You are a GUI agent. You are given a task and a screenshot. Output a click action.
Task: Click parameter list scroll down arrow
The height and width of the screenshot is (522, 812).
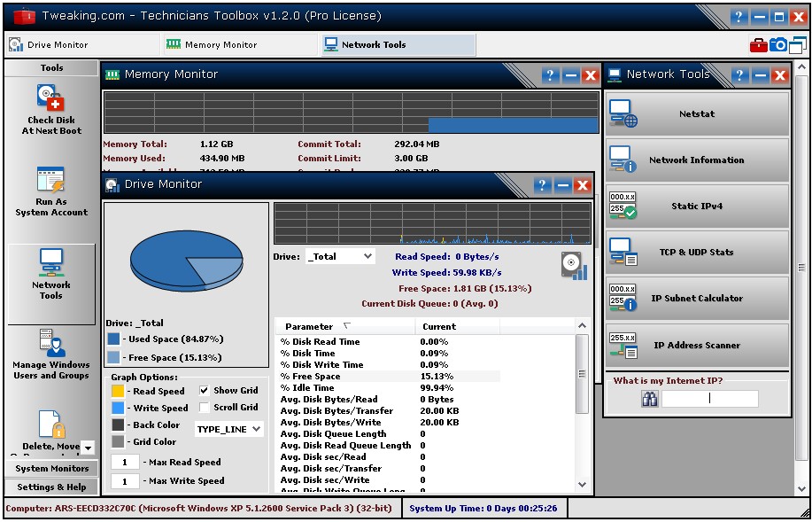pyautogui.click(x=582, y=485)
